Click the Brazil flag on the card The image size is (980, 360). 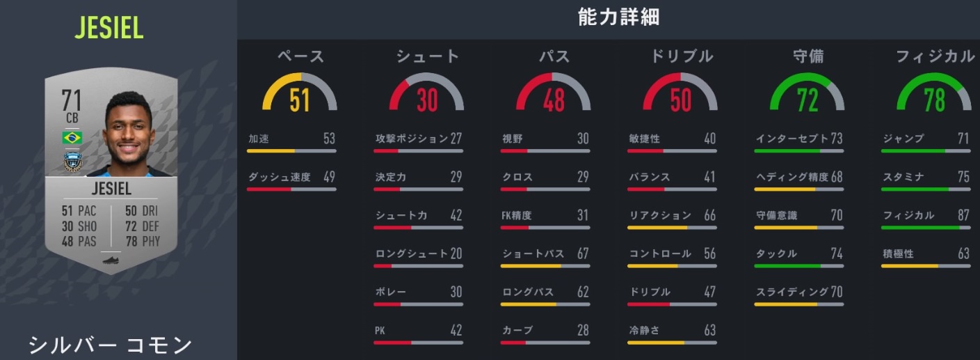(x=72, y=137)
